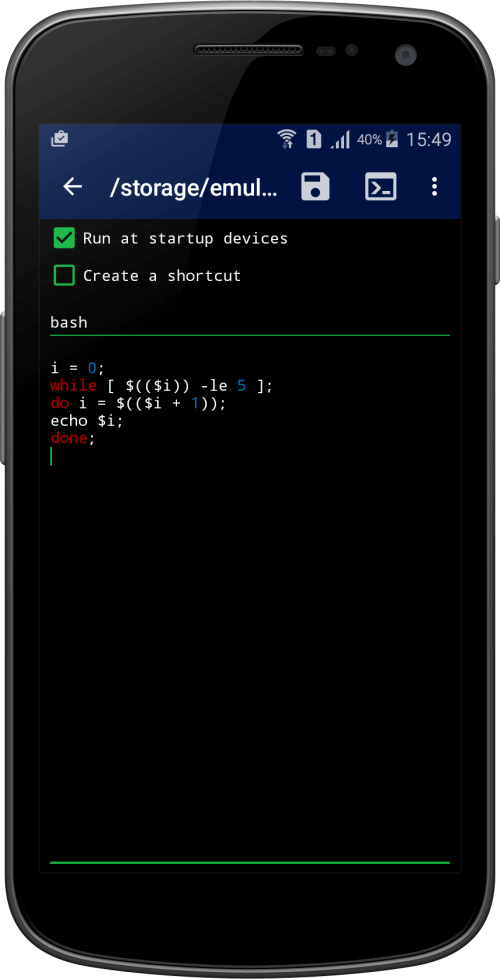Viewport: 500px width, 979px height.
Task: Tap the /storage/emul... path title
Action: coord(194,187)
